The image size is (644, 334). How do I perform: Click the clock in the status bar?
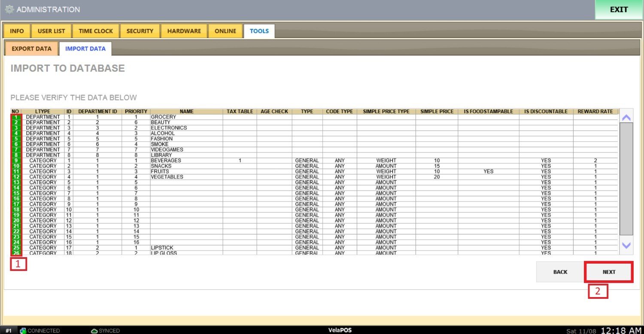click(620, 331)
